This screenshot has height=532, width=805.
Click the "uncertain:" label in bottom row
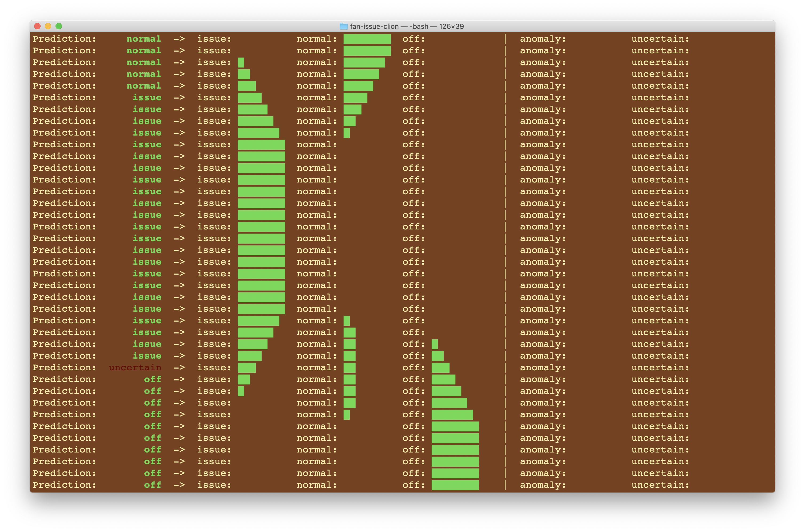660,485
